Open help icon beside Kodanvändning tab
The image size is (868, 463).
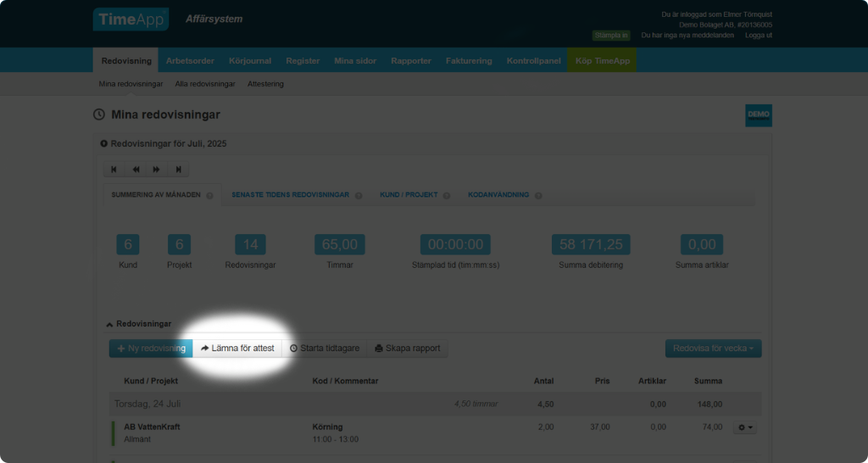tap(538, 196)
